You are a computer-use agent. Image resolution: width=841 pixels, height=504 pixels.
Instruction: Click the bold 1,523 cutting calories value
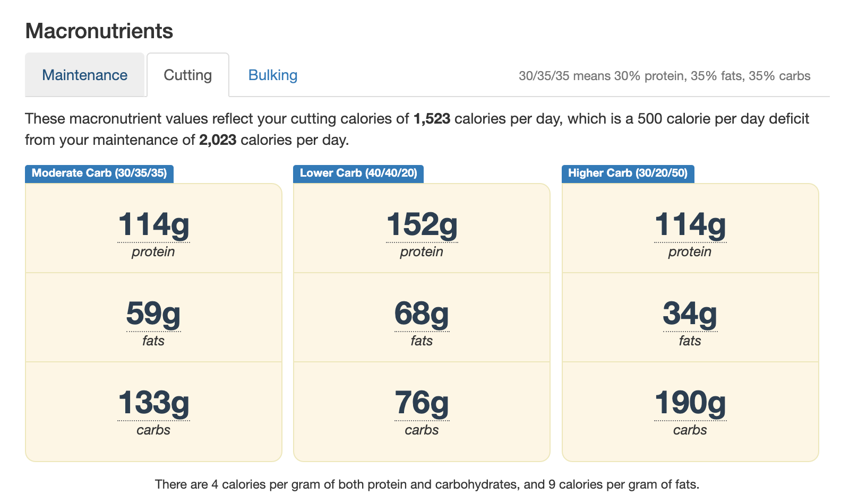pyautogui.click(x=432, y=118)
